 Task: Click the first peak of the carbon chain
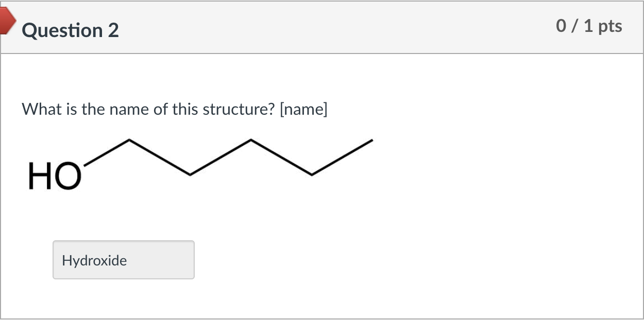129,140
